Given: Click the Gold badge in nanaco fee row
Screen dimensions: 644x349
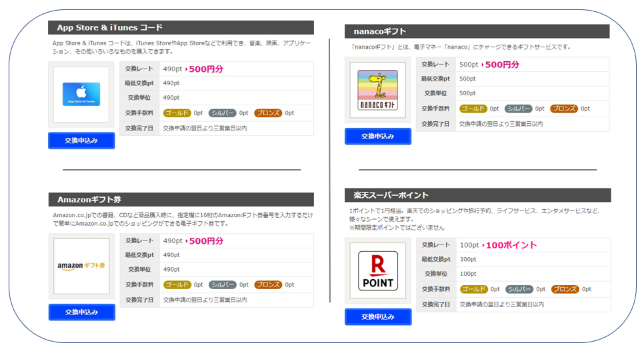Looking at the screenshot, I should pos(473,109).
